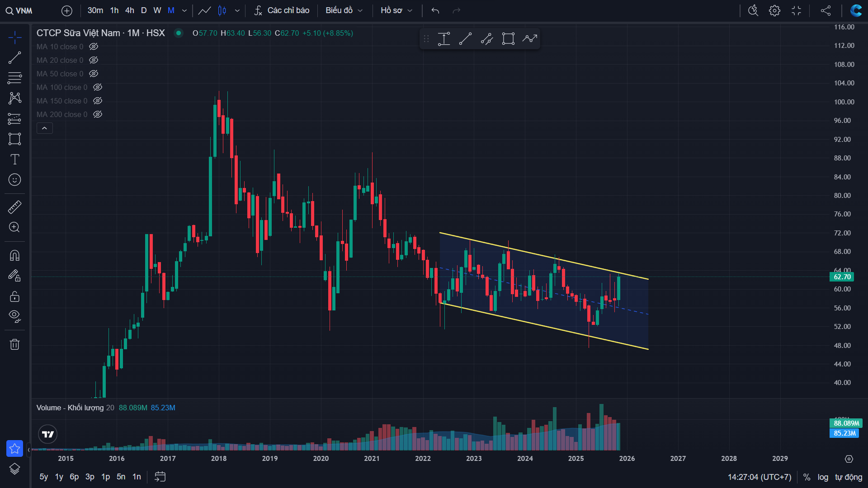Select the trend line drawing tool
The image size is (868, 488).
14,58
